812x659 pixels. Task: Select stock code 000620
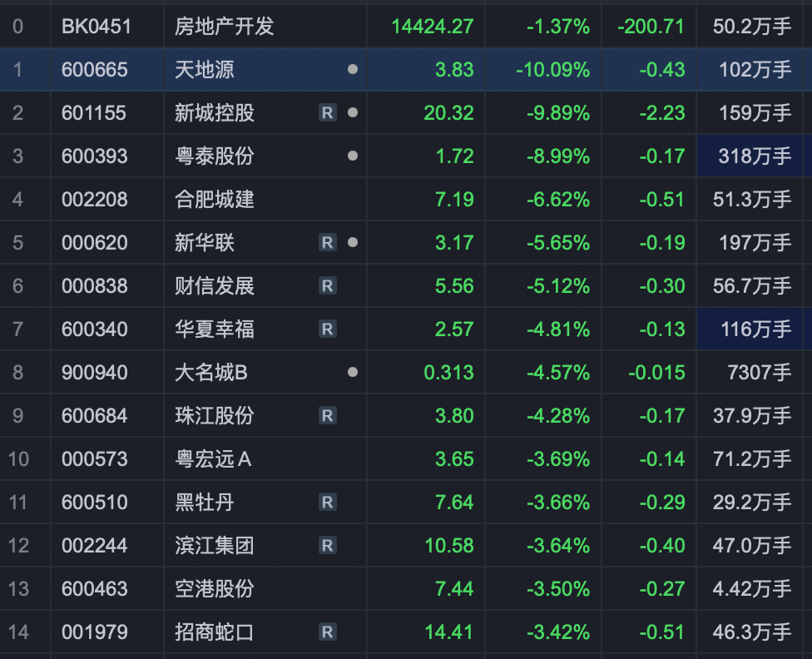[94, 242]
